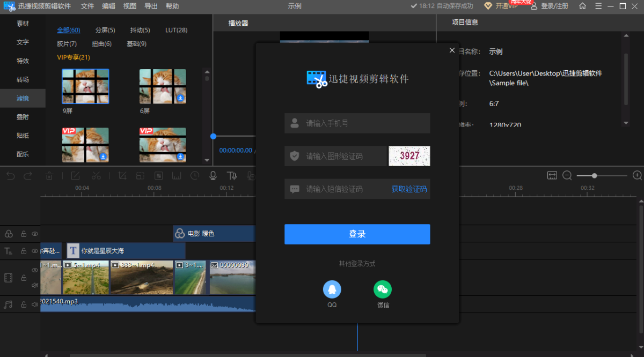Click the home icon in title bar
Image resolution: width=644 pixels, height=357 pixels.
pyautogui.click(x=582, y=6)
